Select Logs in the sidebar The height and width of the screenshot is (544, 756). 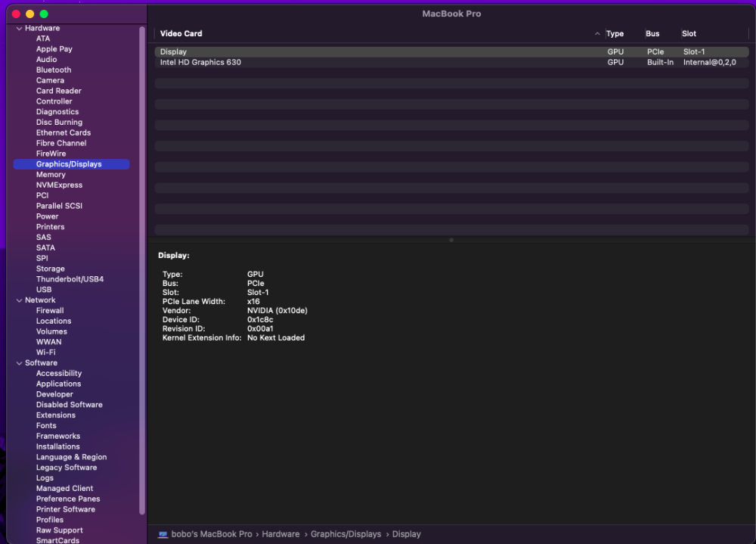tap(45, 478)
